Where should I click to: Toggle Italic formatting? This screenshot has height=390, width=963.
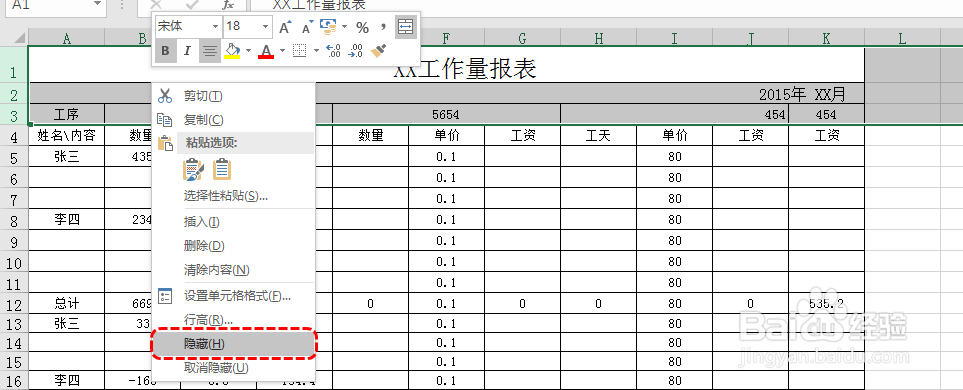pos(187,51)
